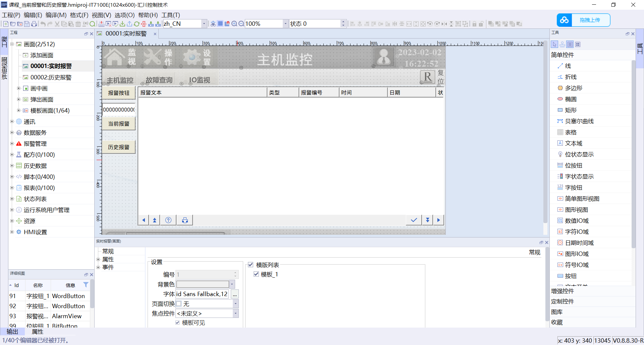Click the Zoom in magnifier icon

click(234, 24)
